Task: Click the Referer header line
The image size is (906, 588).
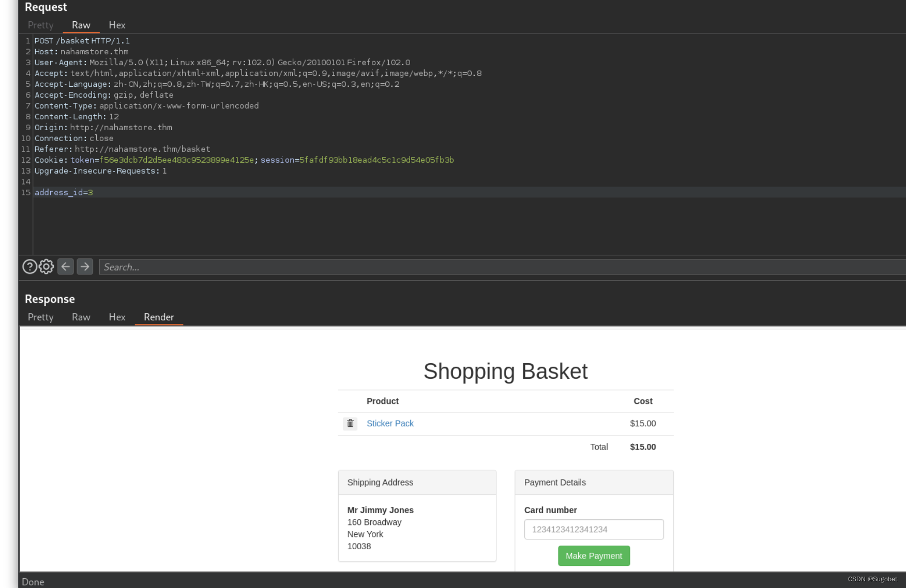Action: 123,149
